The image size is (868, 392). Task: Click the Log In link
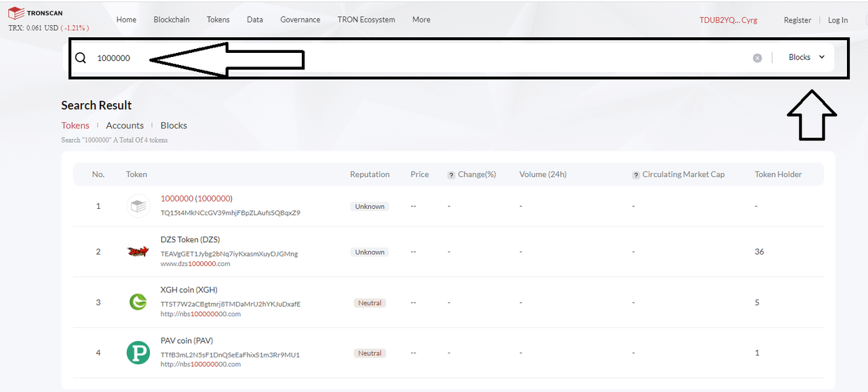[x=837, y=20]
